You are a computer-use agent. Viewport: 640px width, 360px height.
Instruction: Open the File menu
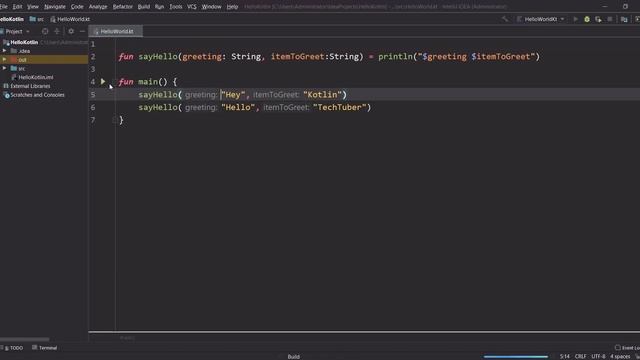pos(4,7)
